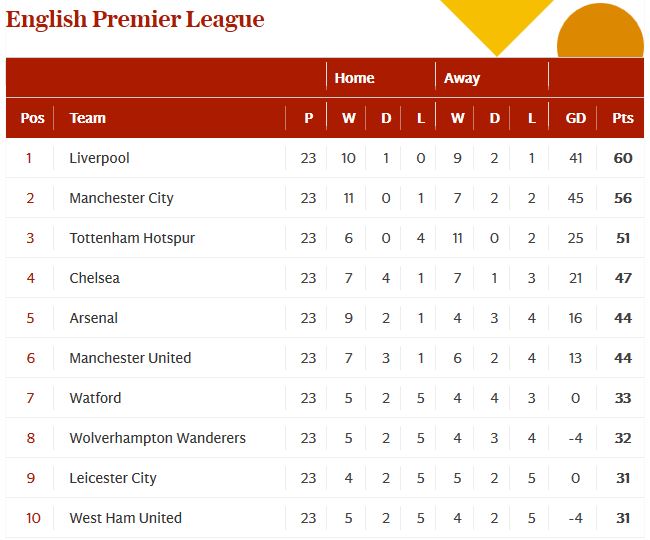Image resolution: width=650 pixels, height=540 pixels.
Task: Open the Manchester City team link
Action: (121, 198)
